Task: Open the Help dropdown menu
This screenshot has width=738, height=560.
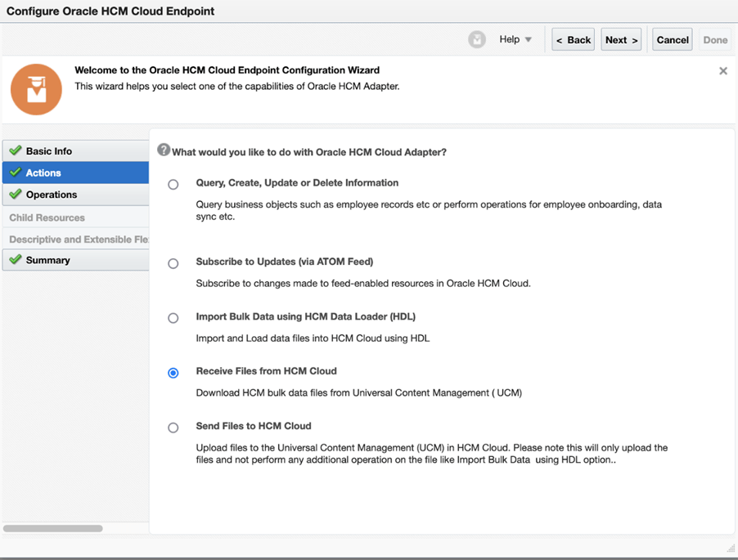Action: pyautogui.click(x=515, y=39)
